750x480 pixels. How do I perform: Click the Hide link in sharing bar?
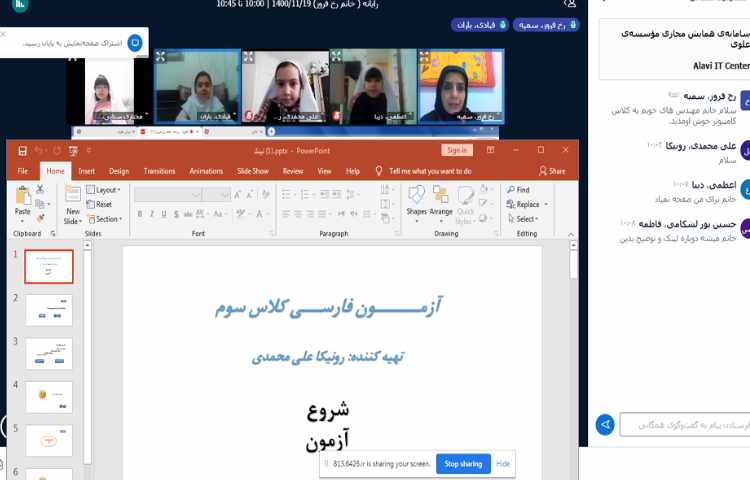click(x=503, y=464)
